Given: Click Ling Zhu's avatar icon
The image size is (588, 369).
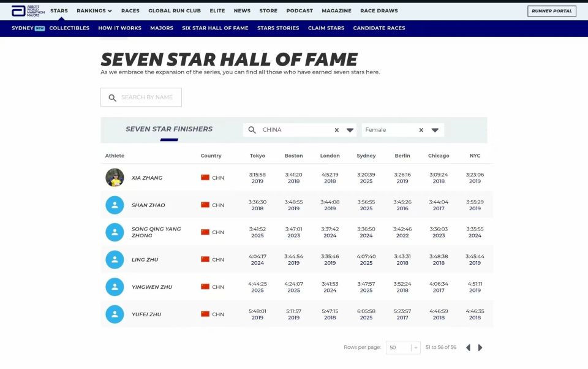Looking at the screenshot, I should [x=115, y=259].
